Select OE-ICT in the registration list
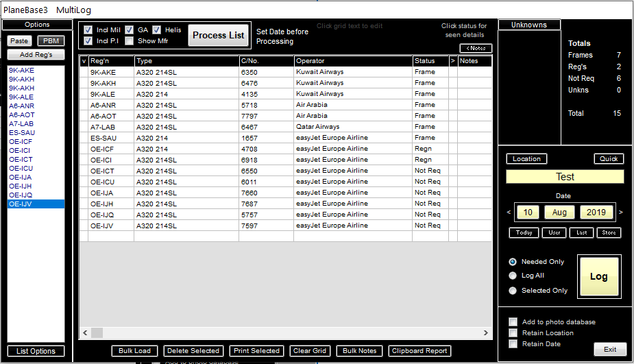Image resolution: width=634 pixels, height=364 pixels. point(19,159)
